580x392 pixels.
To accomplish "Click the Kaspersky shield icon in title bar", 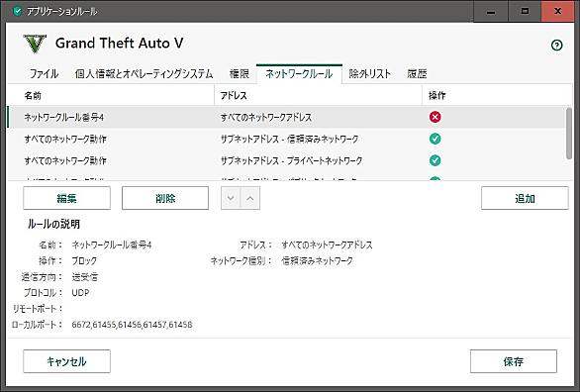I will tap(17, 11).
